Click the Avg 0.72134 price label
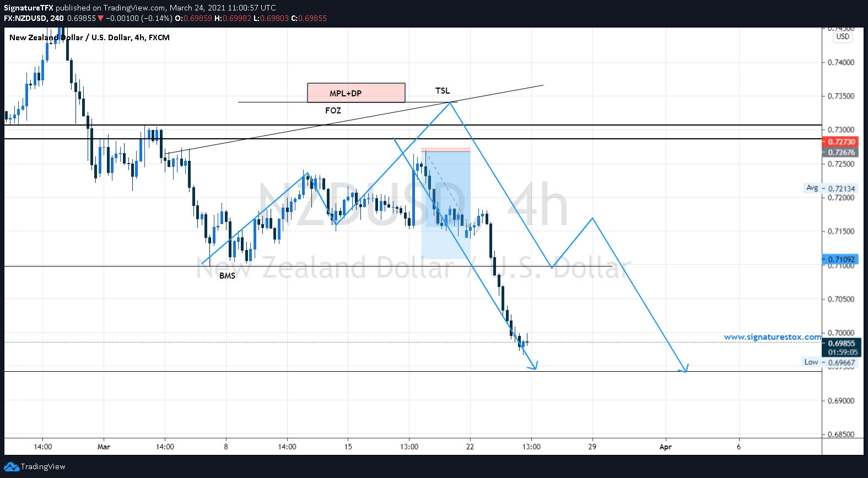Image resolution: width=868 pixels, height=478 pixels. click(832, 188)
